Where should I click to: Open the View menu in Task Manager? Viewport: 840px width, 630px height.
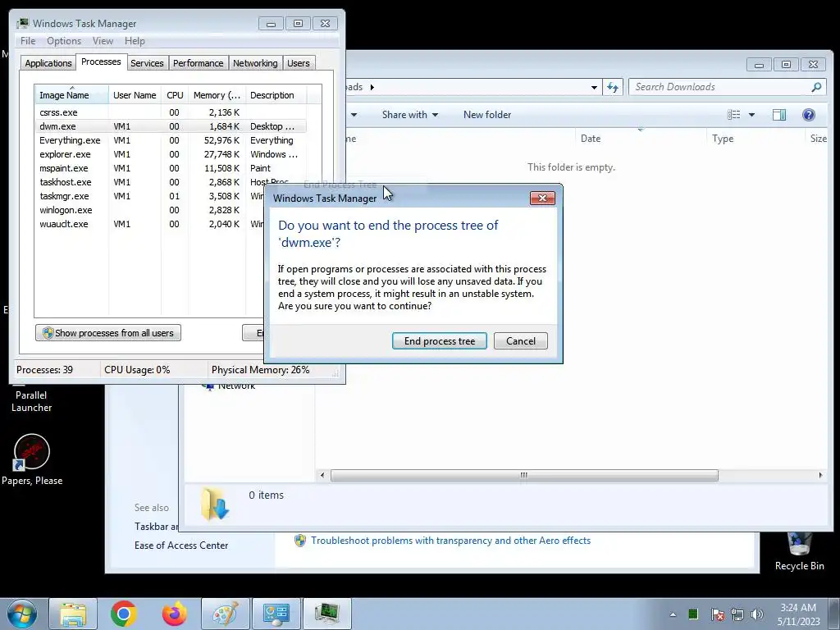[x=103, y=41]
